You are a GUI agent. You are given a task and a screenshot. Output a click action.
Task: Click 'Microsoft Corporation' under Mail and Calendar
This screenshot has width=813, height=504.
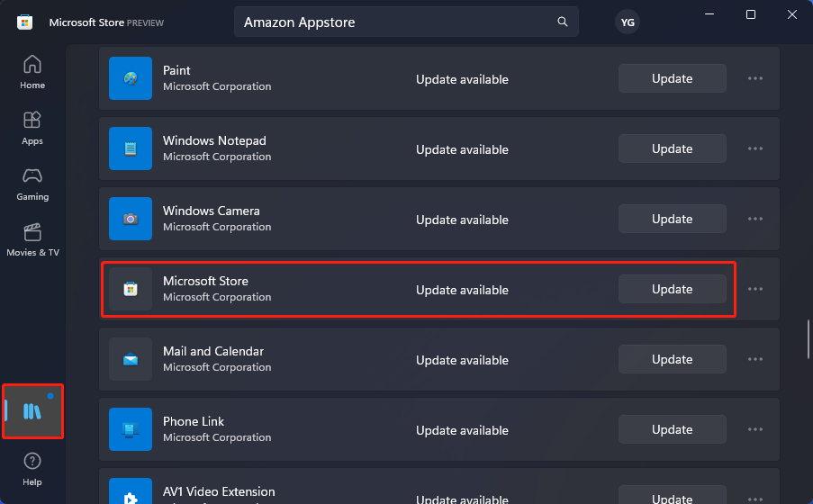click(x=217, y=367)
